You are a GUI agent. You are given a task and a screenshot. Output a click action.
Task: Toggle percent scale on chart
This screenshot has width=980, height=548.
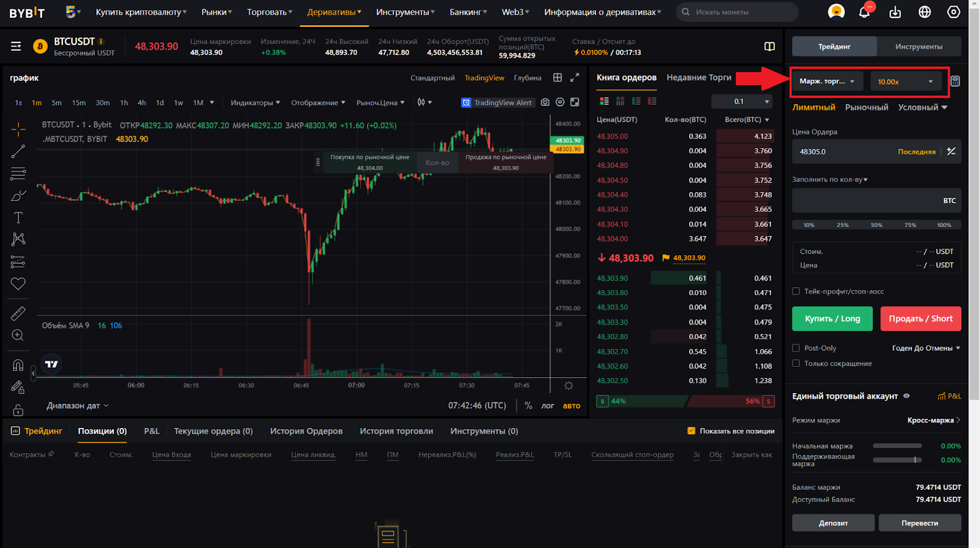coord(529,405)
